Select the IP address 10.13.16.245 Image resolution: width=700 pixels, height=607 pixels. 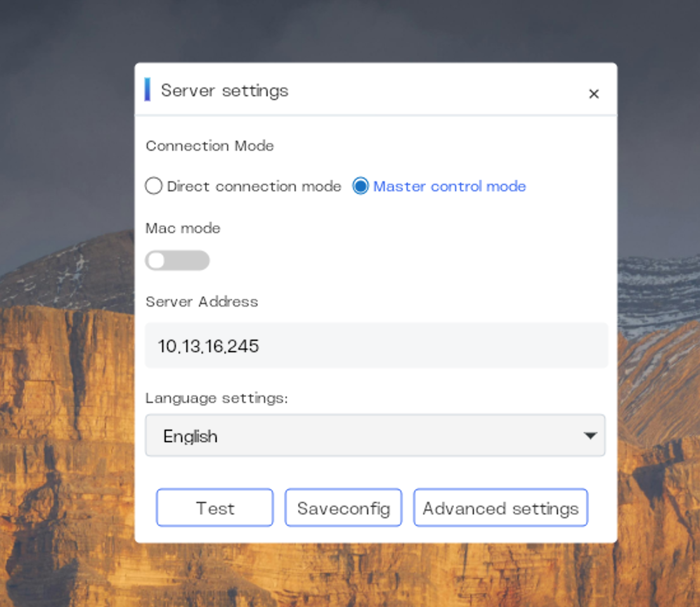(208, 345)
